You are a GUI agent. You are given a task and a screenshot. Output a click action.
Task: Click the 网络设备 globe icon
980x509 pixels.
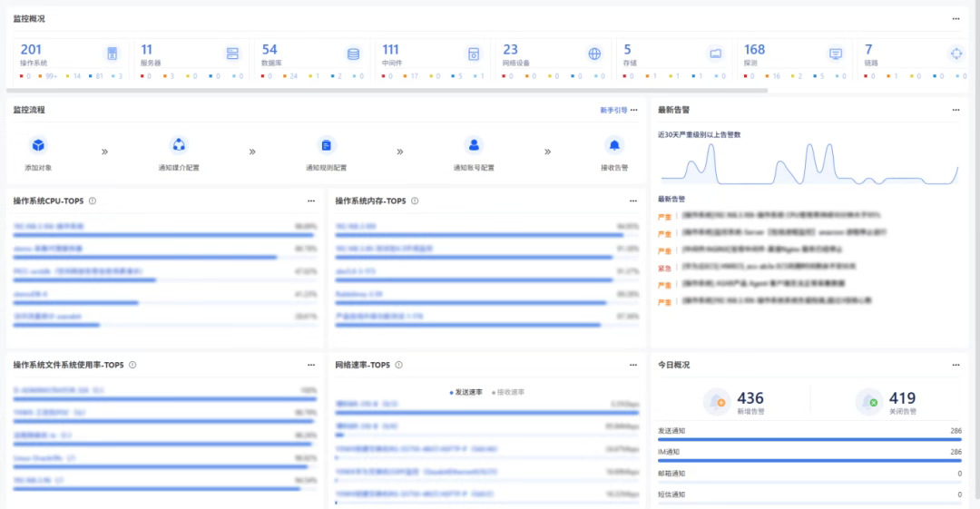(594, 54)
